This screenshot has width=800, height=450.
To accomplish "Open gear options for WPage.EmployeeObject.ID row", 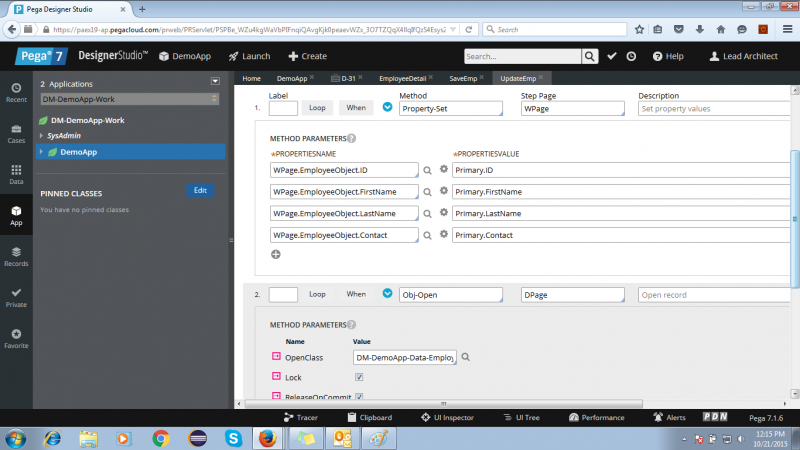I will pos(444,169).
